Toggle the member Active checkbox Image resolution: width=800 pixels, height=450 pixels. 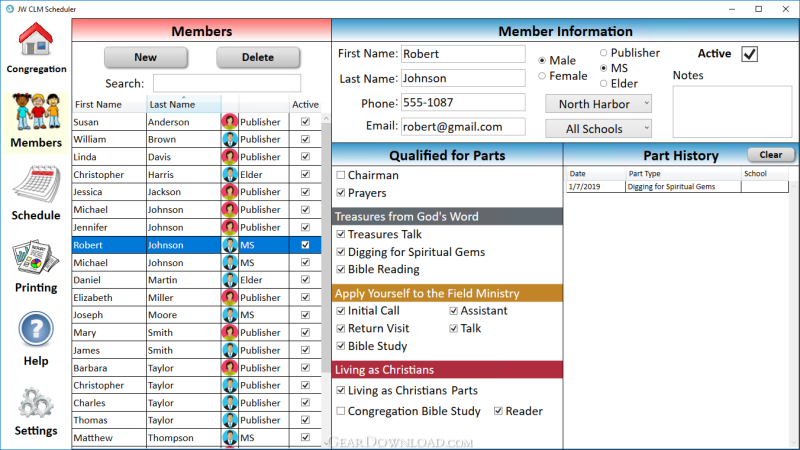tap(749, 54)
